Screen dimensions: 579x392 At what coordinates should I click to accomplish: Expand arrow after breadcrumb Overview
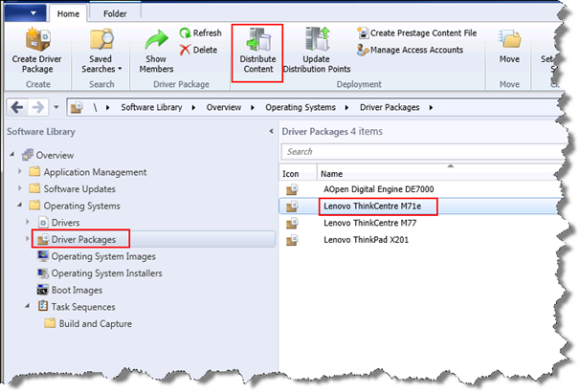(x=253, y=108)
